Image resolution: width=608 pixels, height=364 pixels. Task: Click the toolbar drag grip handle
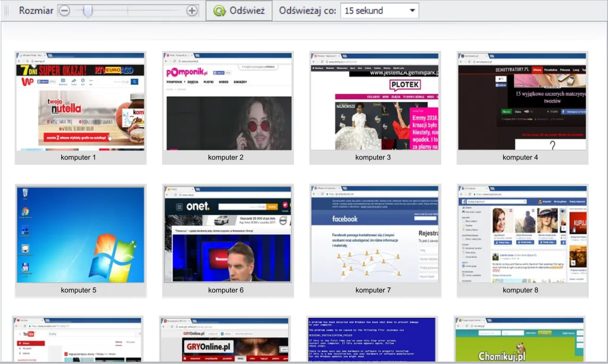point(6,11)
